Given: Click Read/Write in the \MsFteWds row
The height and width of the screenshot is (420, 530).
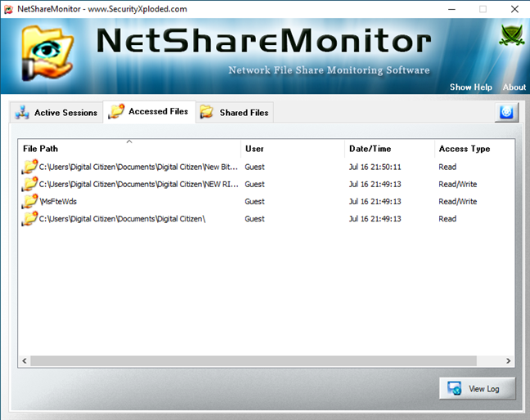Looking at the screenshot, I should [458, 202].
